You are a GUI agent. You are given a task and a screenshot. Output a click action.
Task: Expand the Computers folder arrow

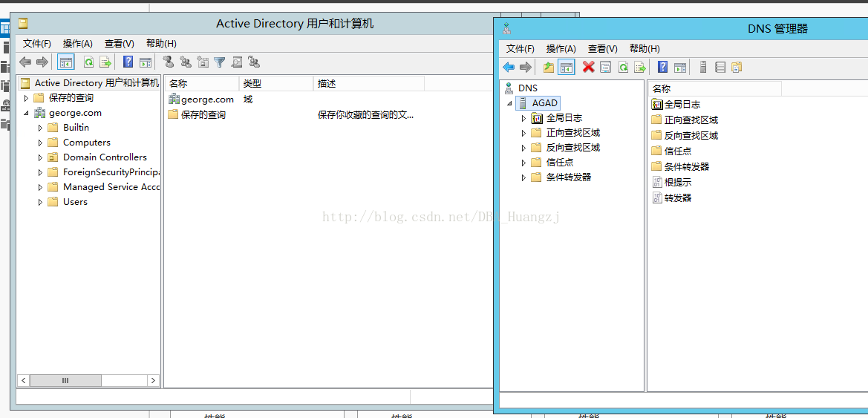[40, 143]
